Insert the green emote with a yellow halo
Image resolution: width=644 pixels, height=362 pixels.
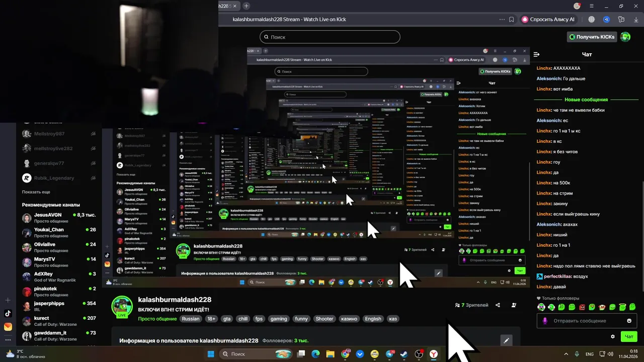coord(623,307)
